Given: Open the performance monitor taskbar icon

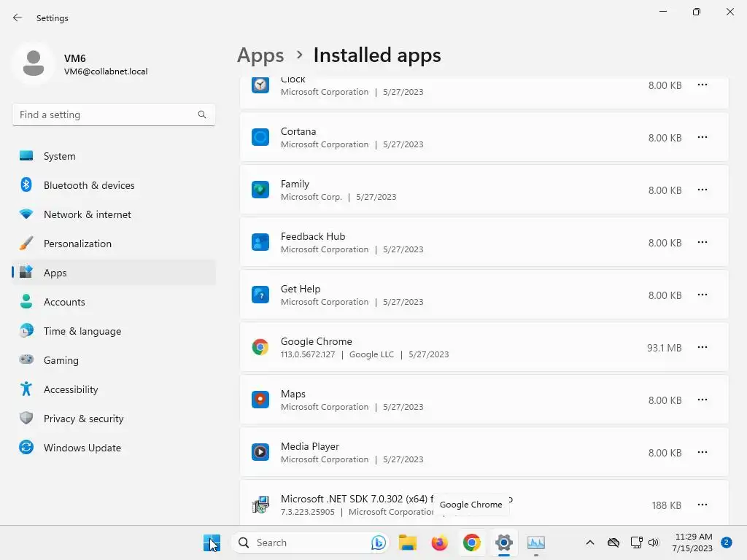Looking at the screenshot, I should (536, 542).
